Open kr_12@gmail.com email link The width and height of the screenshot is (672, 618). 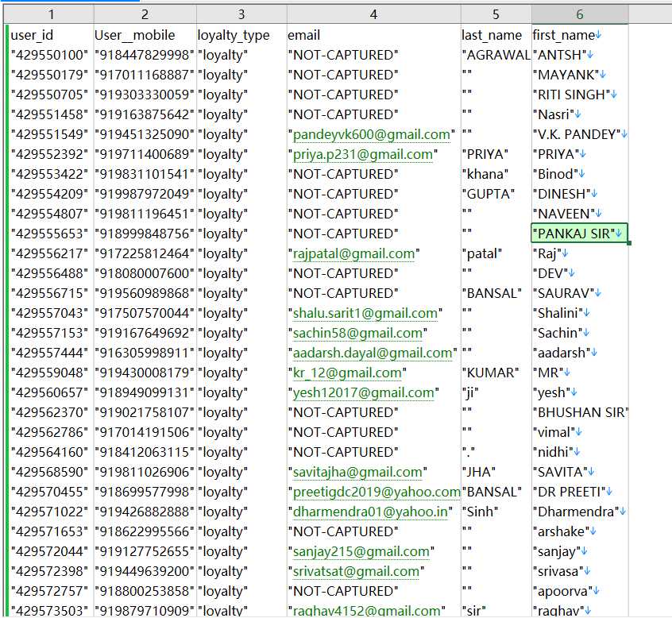(347, 373)
